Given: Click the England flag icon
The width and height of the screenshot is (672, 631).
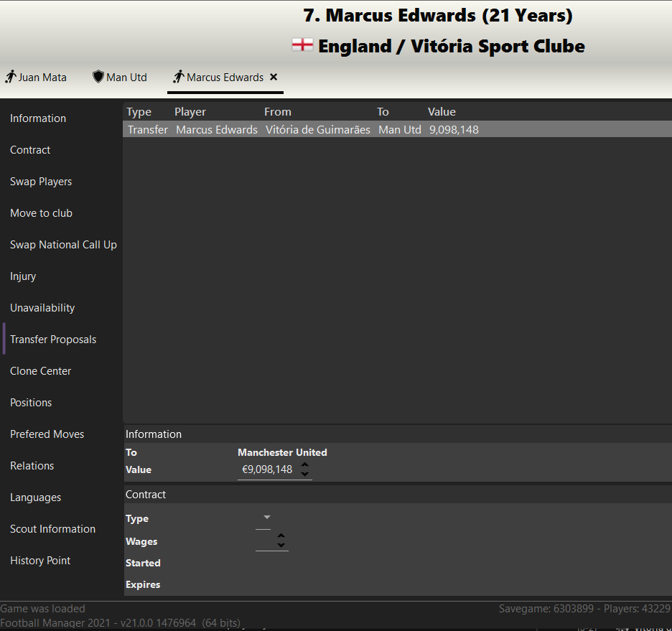Looking at the screenshot, I should pyautogui.click(x=302, y=45).
